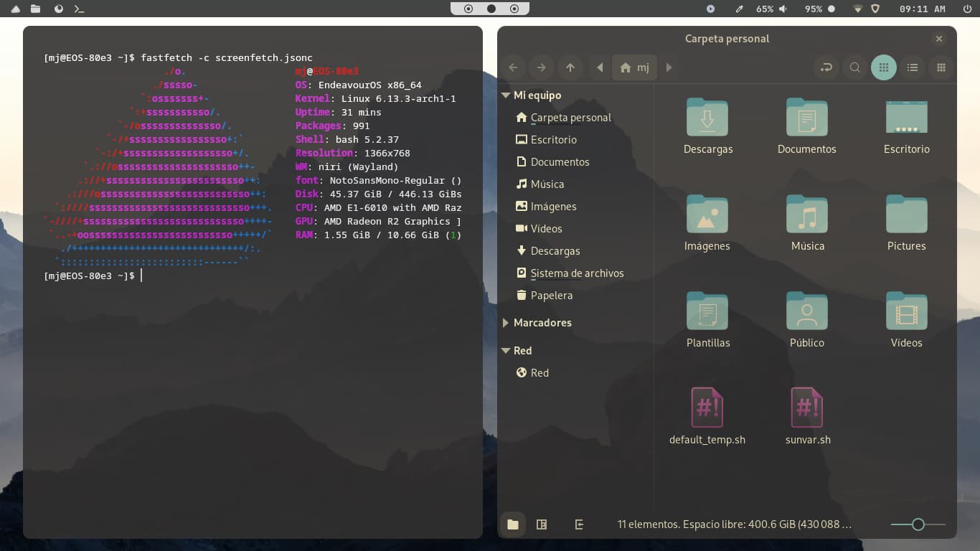Hide the sidebar with status bar button
980x551 pixels.
click(x=579, y=524)
